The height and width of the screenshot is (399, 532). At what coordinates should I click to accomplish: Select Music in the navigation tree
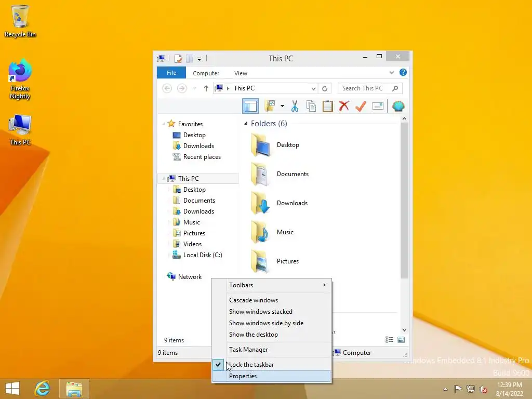tap(191, 222)
